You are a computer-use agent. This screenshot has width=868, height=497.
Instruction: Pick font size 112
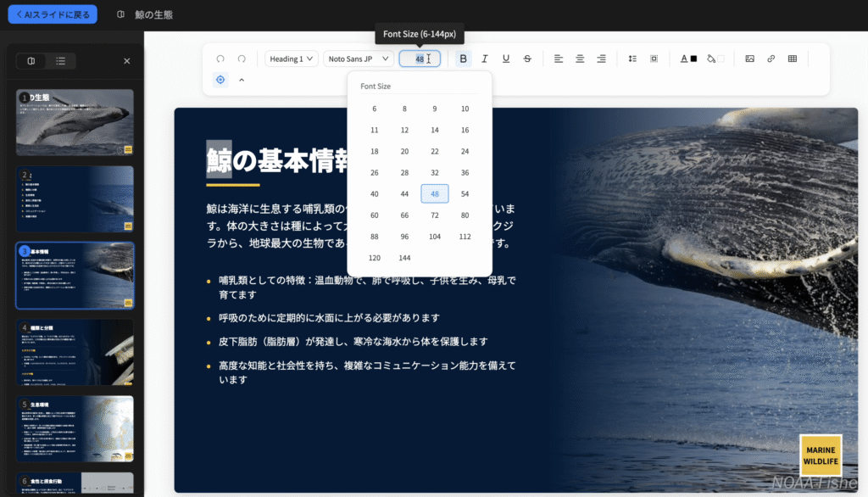point(465,237)
